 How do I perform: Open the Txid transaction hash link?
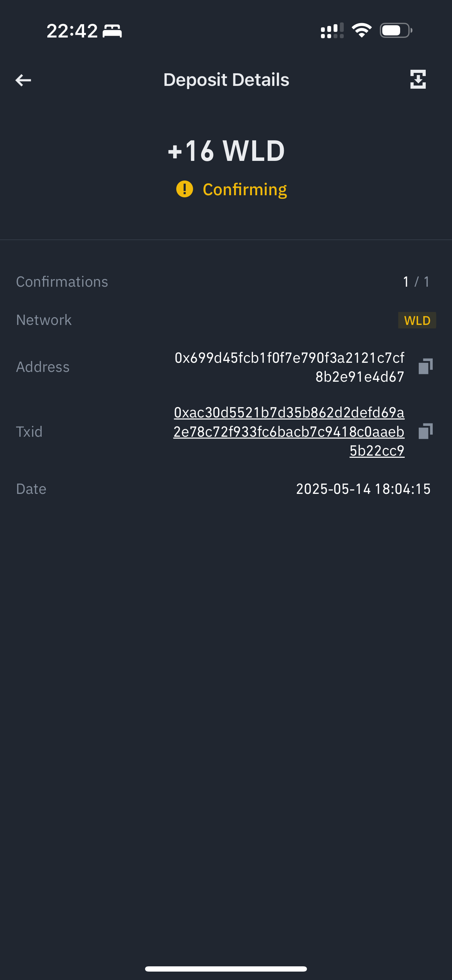289,431
